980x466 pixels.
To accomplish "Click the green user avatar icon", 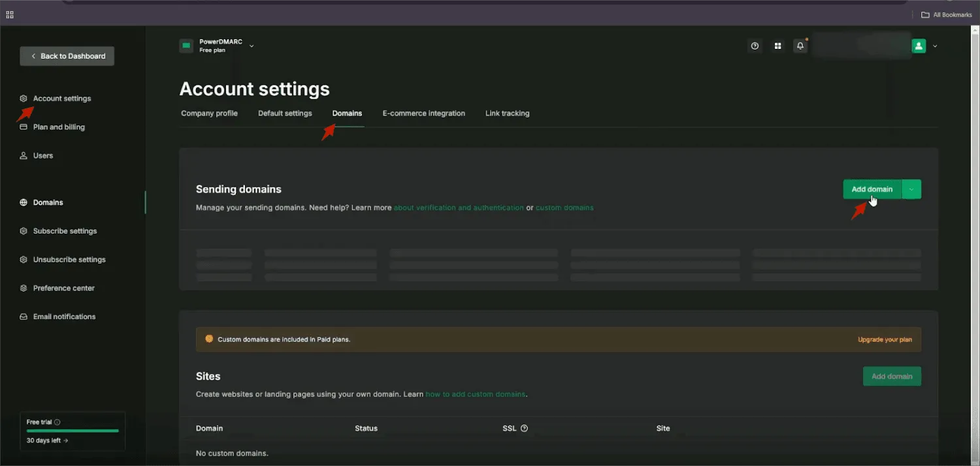I will tap(919, 46).
